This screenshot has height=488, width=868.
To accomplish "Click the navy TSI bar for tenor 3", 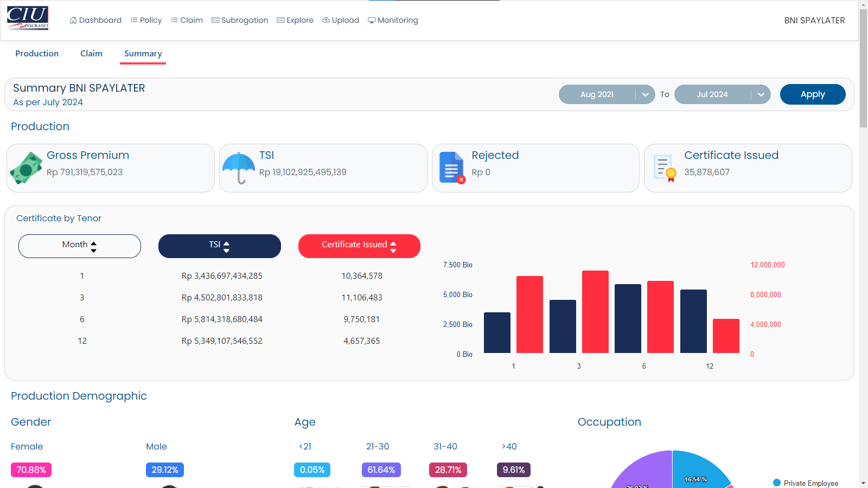I will (563, 326).
